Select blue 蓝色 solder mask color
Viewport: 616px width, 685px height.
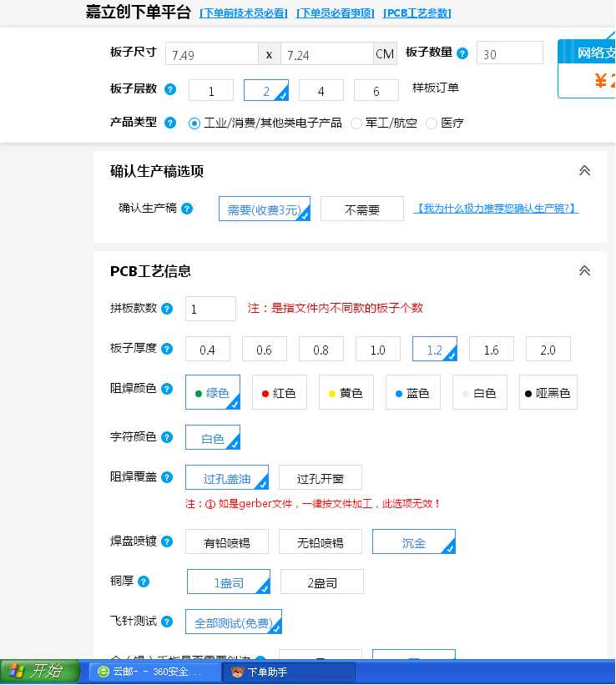tap(413, 392)
